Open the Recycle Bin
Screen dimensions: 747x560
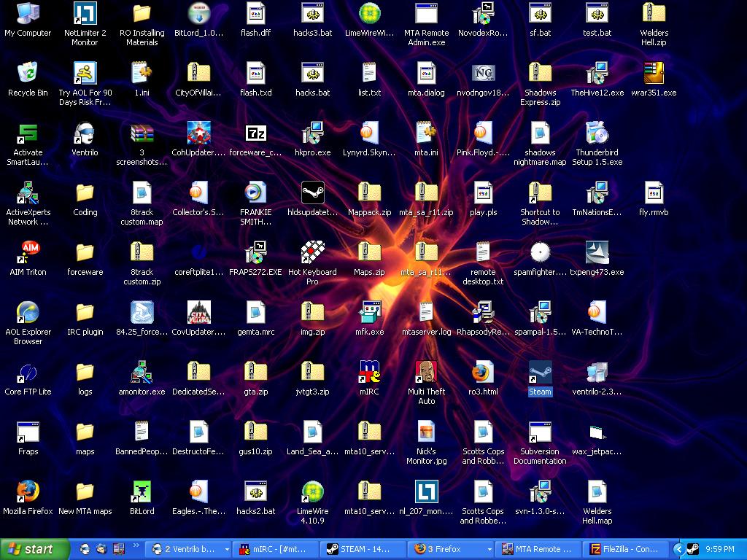click(28, 74)
